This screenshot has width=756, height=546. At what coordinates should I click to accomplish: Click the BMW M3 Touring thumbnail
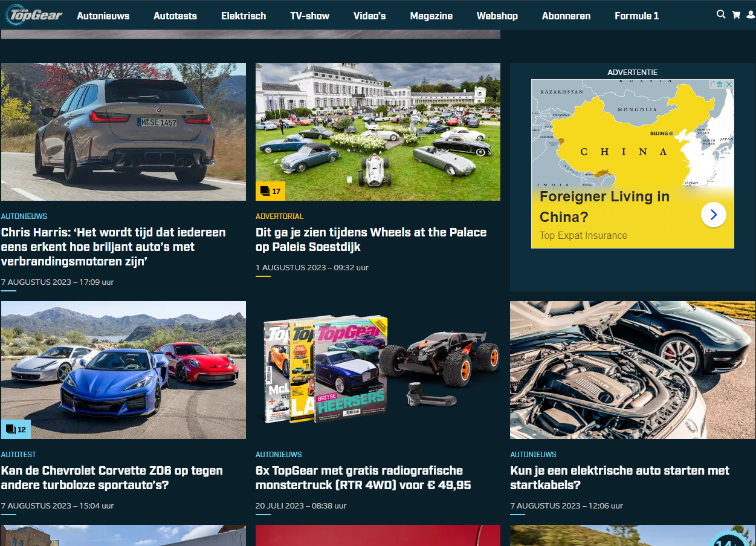123,132
